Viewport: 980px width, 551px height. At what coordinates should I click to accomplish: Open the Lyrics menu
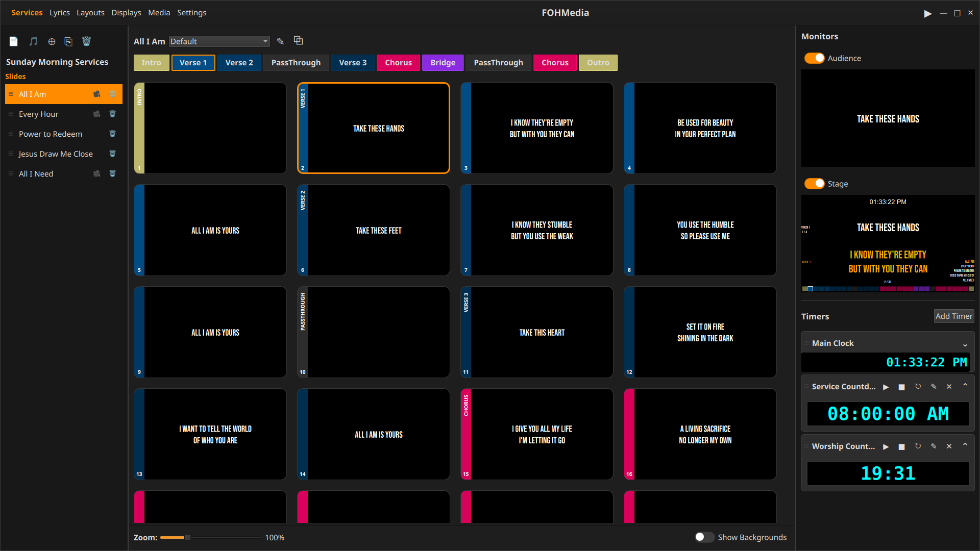(x=60, y=13)
